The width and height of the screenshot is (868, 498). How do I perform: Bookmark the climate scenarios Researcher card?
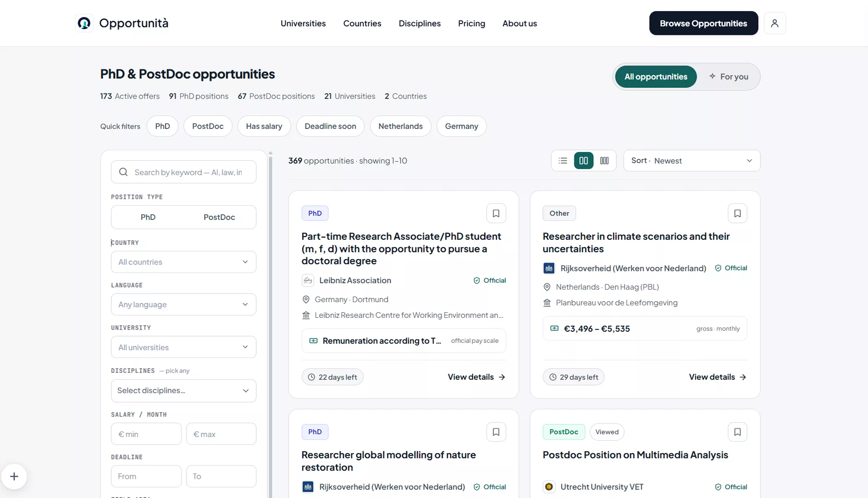(737, 213)
